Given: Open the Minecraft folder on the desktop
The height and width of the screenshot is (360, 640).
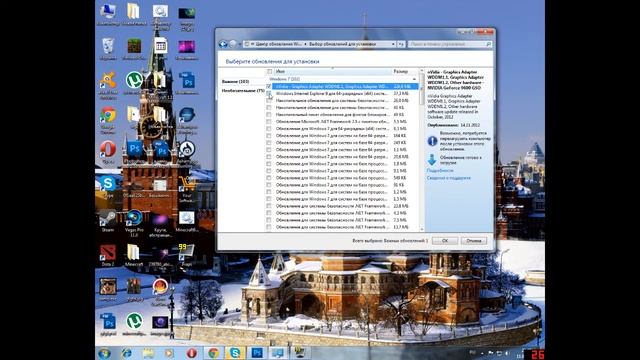Looking at the screenshot, I should point(134,256).
